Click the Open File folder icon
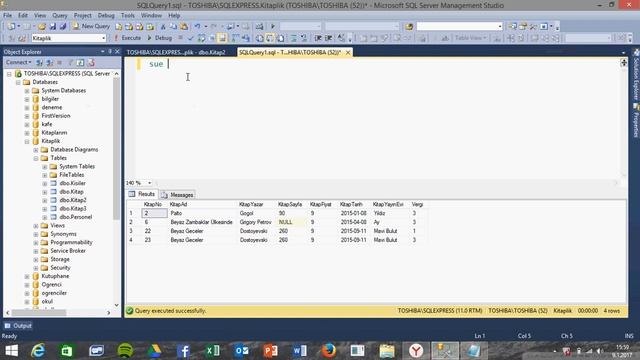The image size is (640, 360). (x=41, y=26)
